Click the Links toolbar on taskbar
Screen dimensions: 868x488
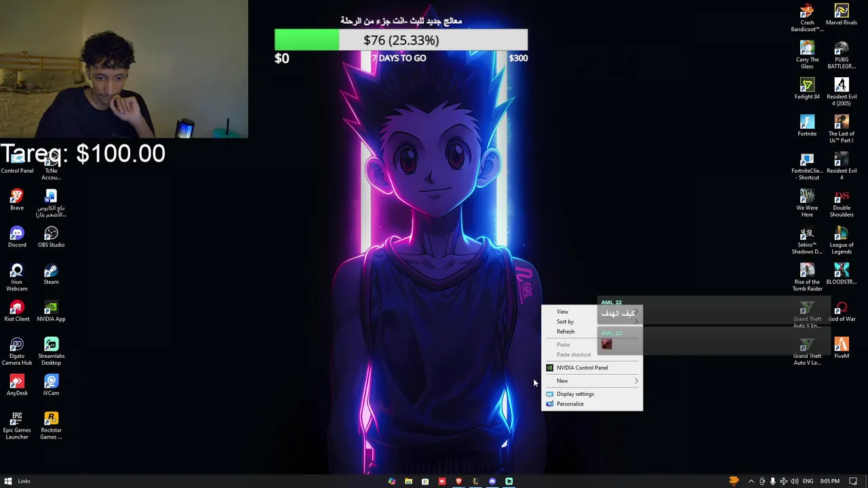(24, 481)
